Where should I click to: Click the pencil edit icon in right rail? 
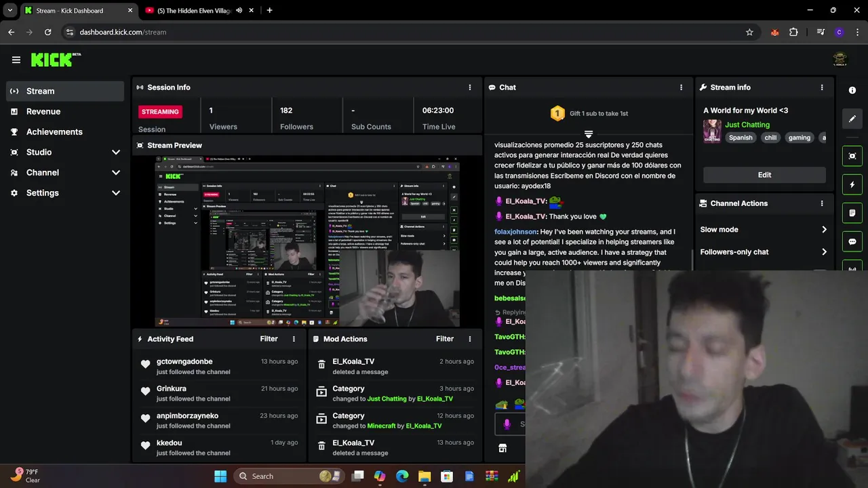coord(852,119)
